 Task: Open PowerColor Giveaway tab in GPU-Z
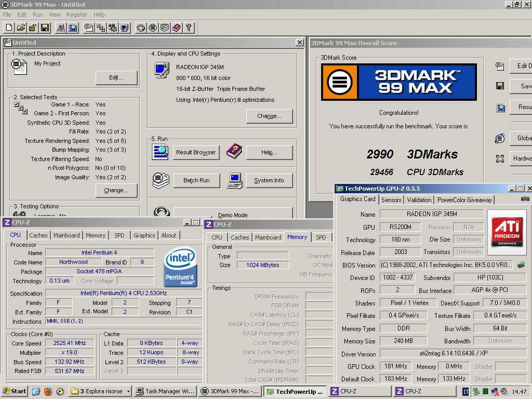[464, 200]
